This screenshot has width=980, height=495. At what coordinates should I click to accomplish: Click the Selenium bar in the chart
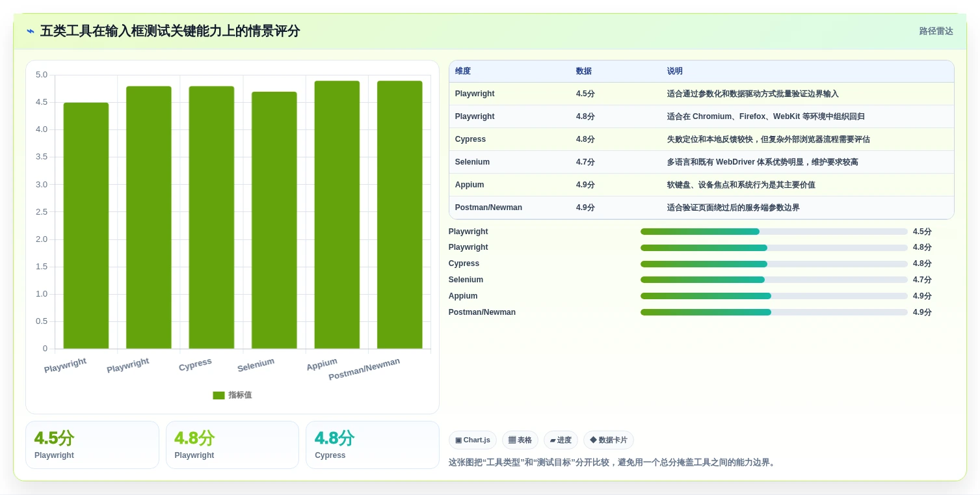tap(274, 221)
